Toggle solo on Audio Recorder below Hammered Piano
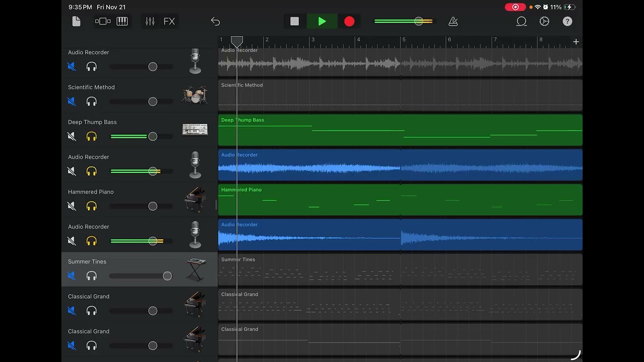644x362 pixels. [x=92, y=241]
